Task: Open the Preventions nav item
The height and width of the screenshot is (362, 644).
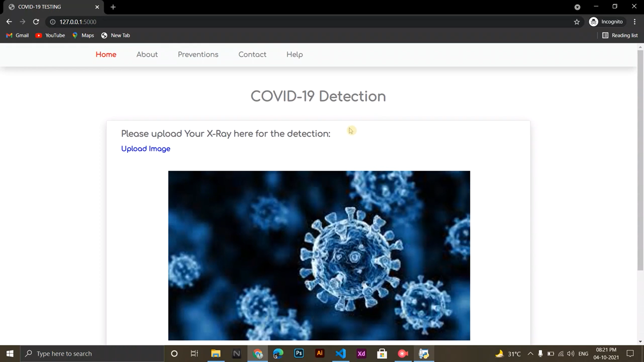Action: [x=198, y=54]
